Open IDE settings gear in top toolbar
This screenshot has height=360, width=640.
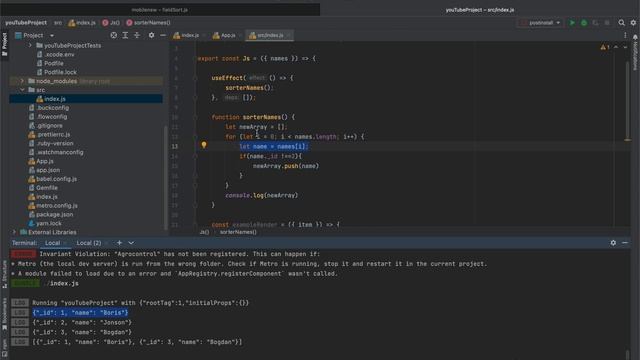point(633,23)
